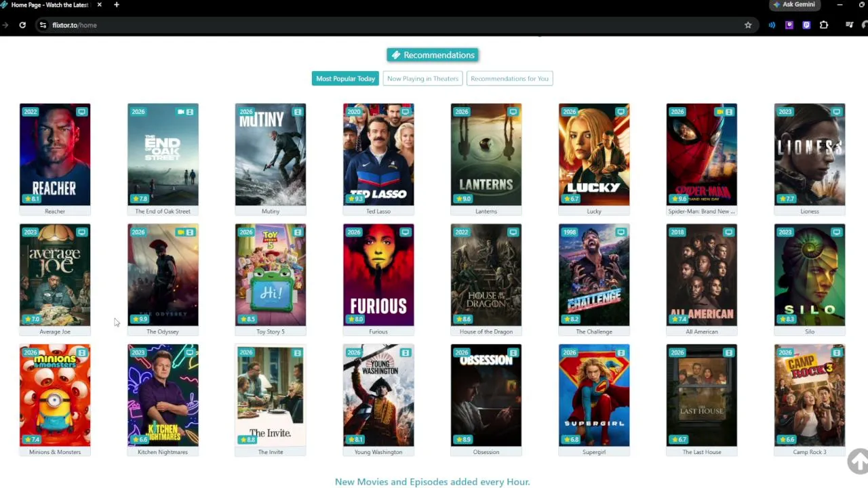Click the star rating badge on Lanterns poster
868x488 pixels.
pyautogui.click(x=463, y=199)
